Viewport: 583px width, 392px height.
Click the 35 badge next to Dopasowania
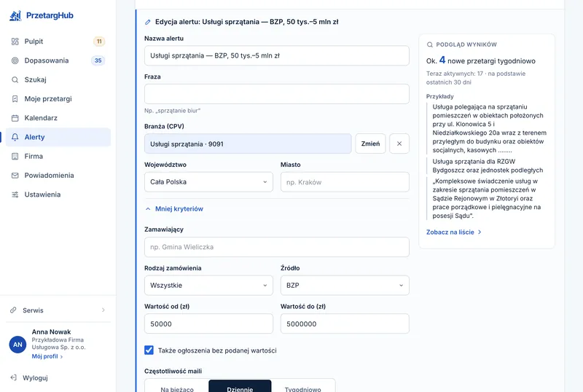point(98,60)
